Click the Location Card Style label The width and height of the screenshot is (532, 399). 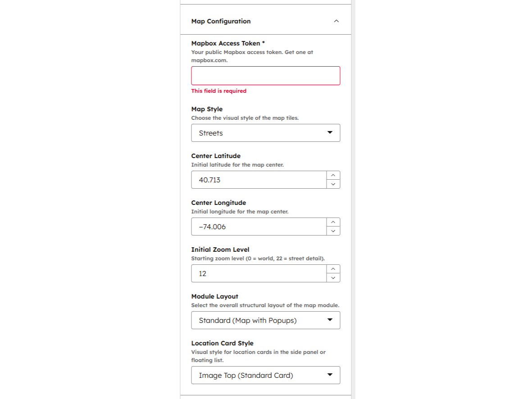[x=222, y=343]
